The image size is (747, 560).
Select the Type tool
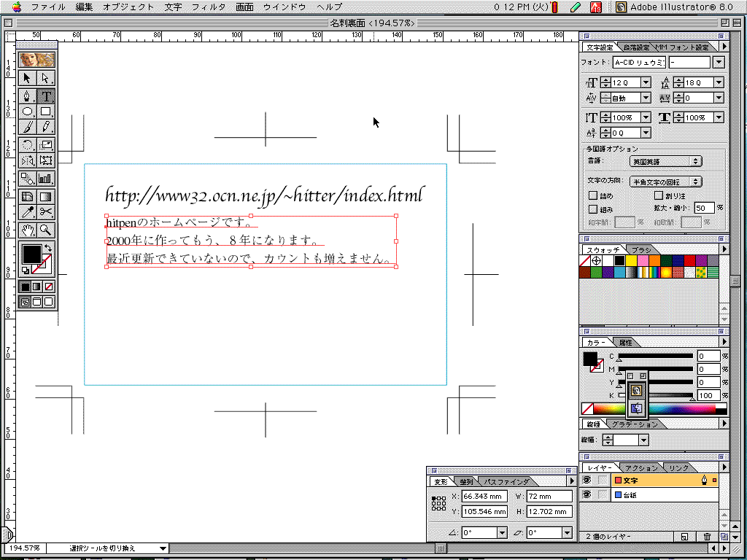coord(46,96)
